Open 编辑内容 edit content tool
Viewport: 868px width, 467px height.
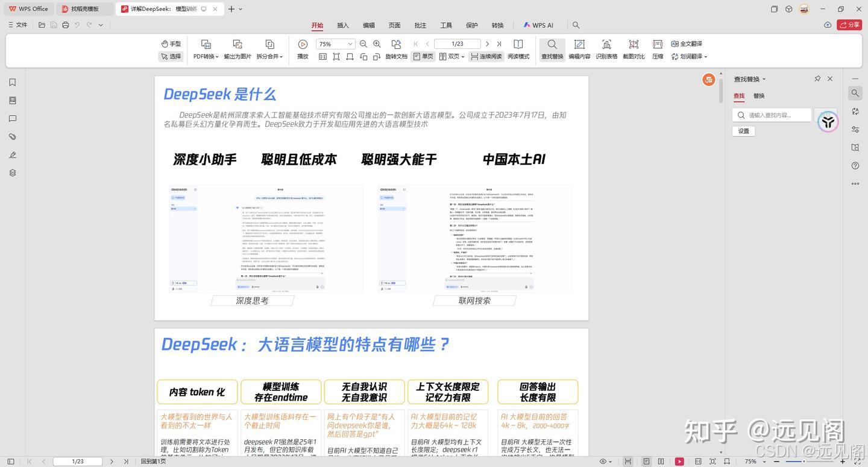click(579, 49)
